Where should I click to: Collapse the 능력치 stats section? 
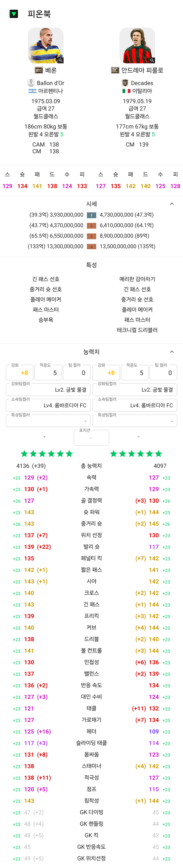[x=172, y=352]
